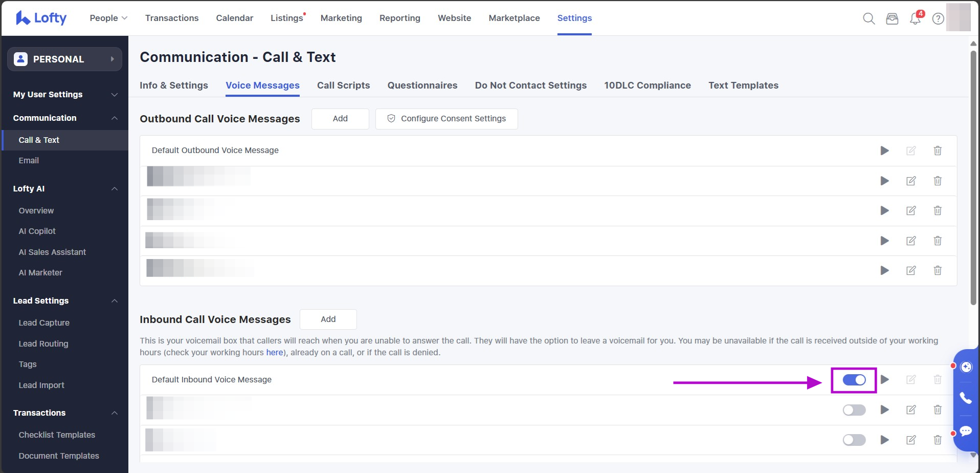
Task: Delete the Default Outbound Voice Message
Action: click(938, 150)
